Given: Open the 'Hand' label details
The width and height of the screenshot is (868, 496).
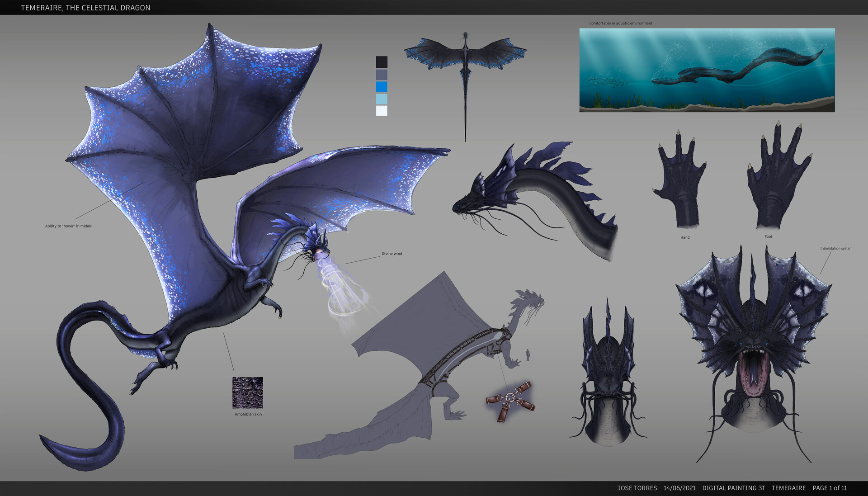Looking at the screenshot, I should [684, 237].
